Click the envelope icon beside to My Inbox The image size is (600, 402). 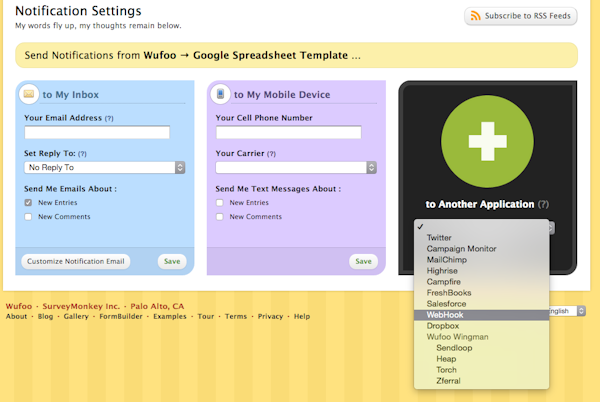29,94
